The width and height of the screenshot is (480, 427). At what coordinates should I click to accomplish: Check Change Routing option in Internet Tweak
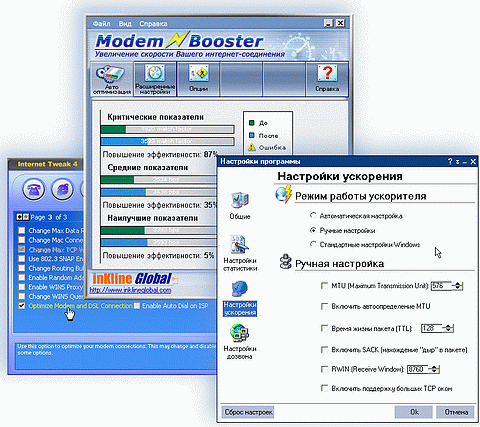(x=22, y=268)
